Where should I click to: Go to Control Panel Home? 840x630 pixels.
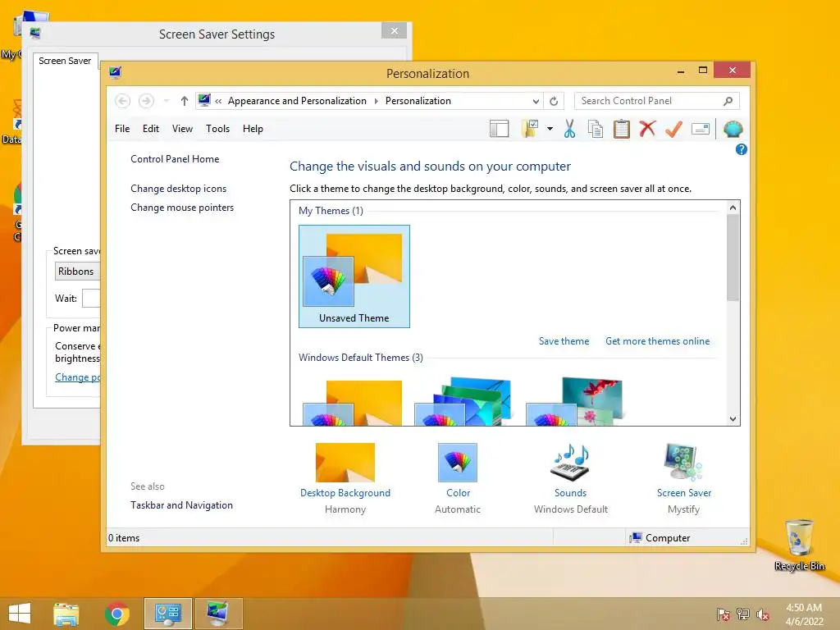point(175,159)
